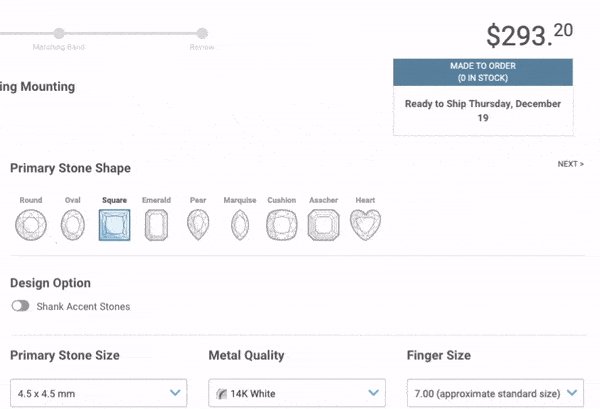
Task: Click the Ready to Ship date box
Action: (x=483, y=111)
